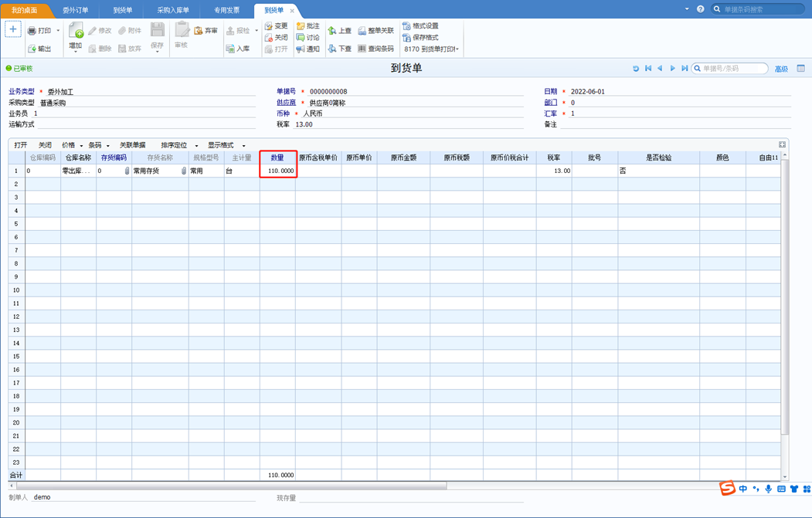Click the 输出 export icon
This screenshot has height=518, width=812.
pos(32,49)
